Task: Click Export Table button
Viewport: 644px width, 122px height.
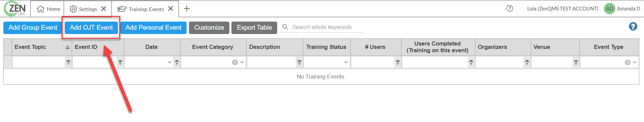Action: (254, 28)
